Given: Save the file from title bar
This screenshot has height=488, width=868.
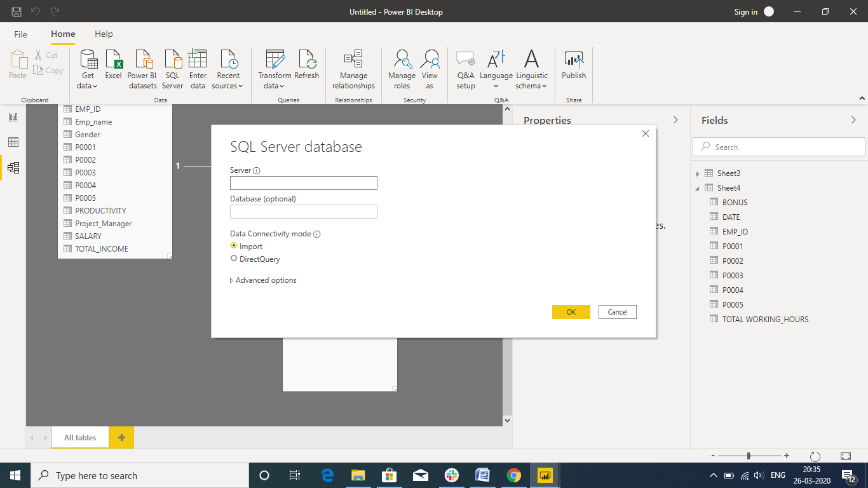Looking at the screenshot, I should pyautogui.click(x=17, y=11).
